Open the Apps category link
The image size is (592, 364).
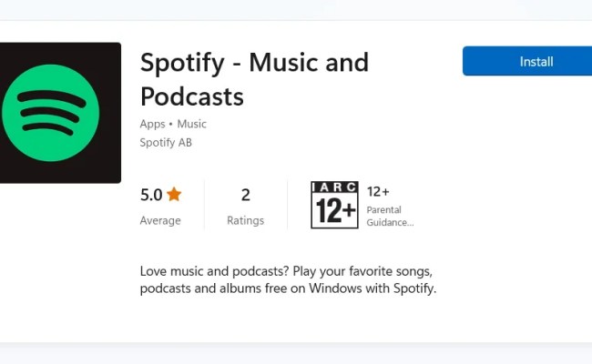point(153,124)
